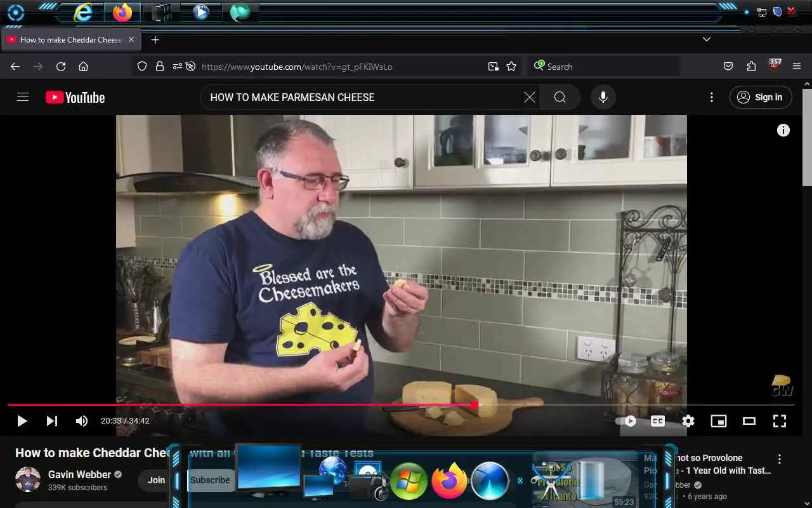Join the Gavin Webber channel
The width and height of the screenshot is (812, 508).
[157, 480]
